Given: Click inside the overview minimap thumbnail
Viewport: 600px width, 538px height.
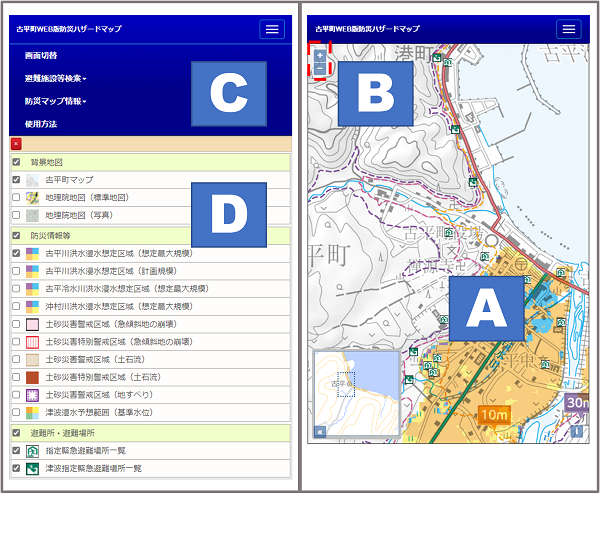Looking at the screenshot, I should point(357,393).
